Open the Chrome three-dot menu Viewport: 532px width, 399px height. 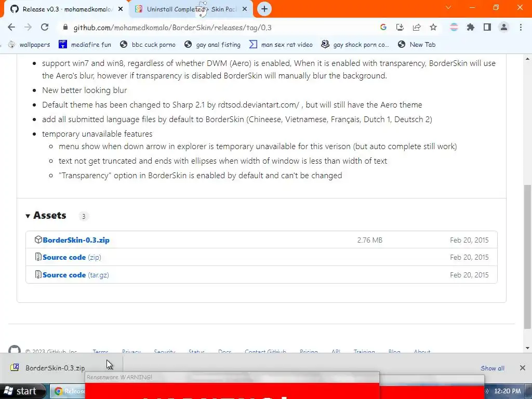(521, 27)
